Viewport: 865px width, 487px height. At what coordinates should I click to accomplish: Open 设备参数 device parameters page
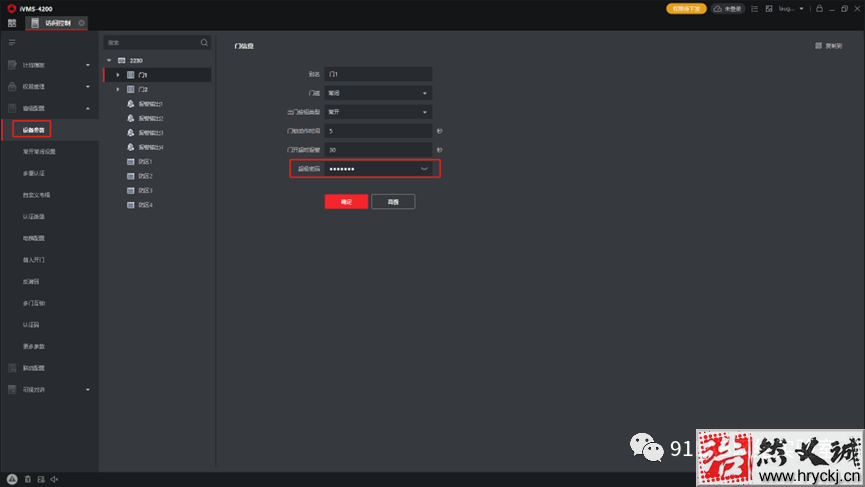[x=33, y=130]
